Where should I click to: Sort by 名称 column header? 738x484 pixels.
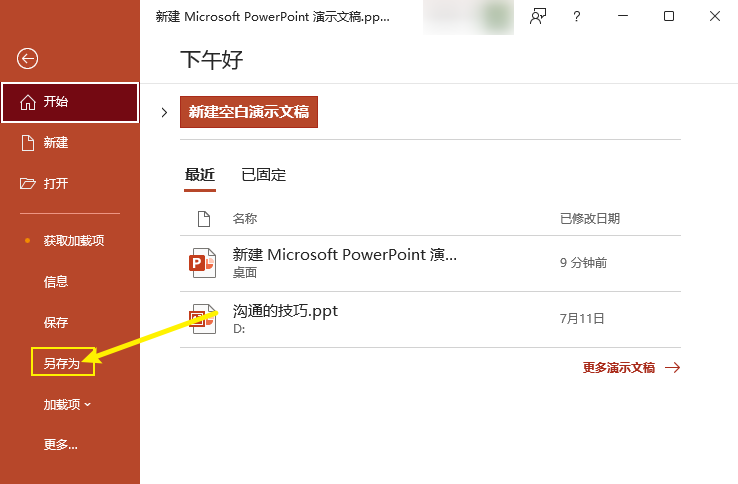245,219
